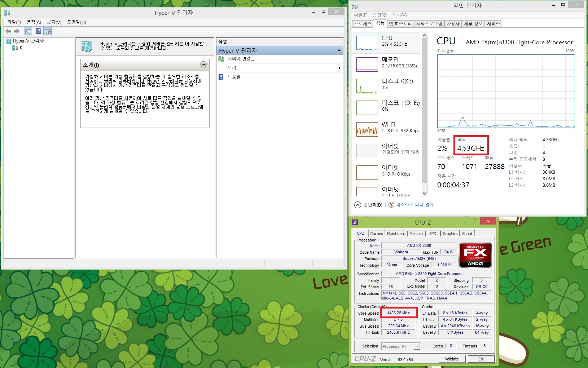Open 보기(V) menu in Hyper-V manager

tap(54, 22)
